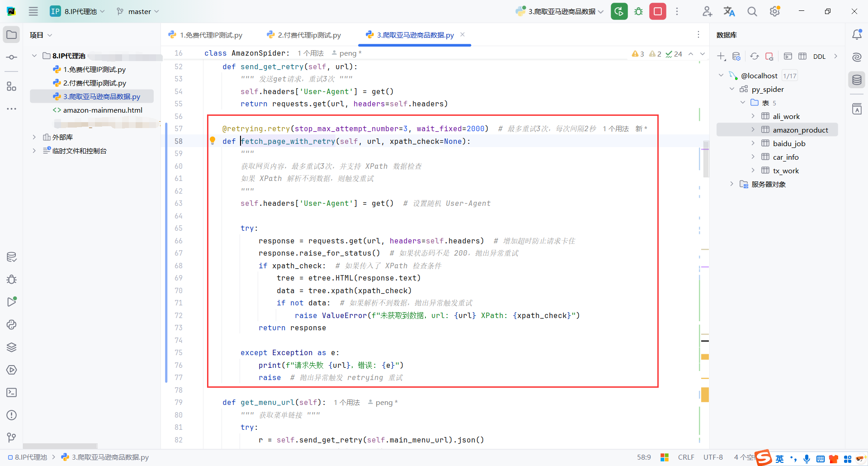Collapse the py_spider schema
The image size is (868, 466).
[732, 89]
